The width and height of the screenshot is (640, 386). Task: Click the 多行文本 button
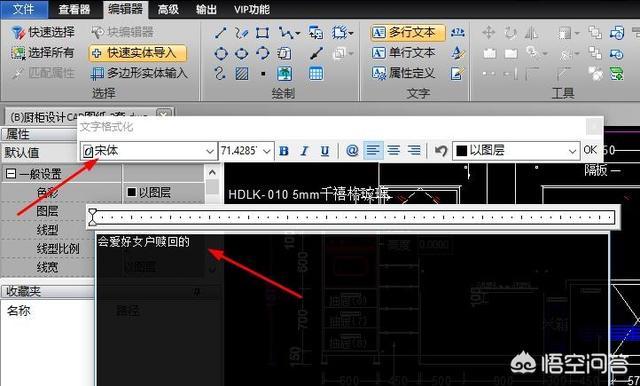click(408, 33)
